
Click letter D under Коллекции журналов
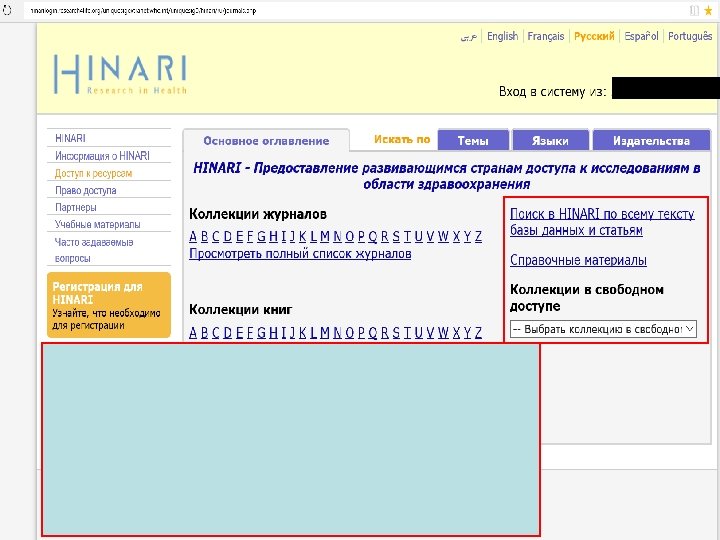[x=227, y=236]
